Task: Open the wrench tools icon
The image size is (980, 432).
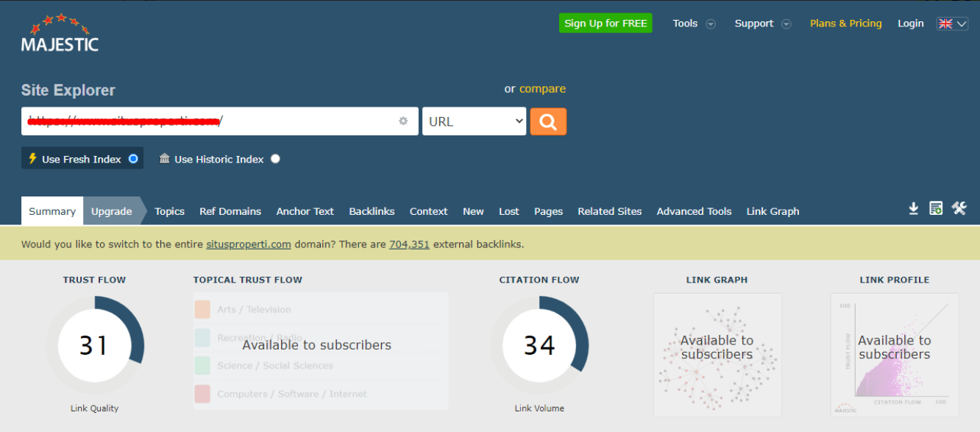Action: pyautogui.click(x=959, y=208)
